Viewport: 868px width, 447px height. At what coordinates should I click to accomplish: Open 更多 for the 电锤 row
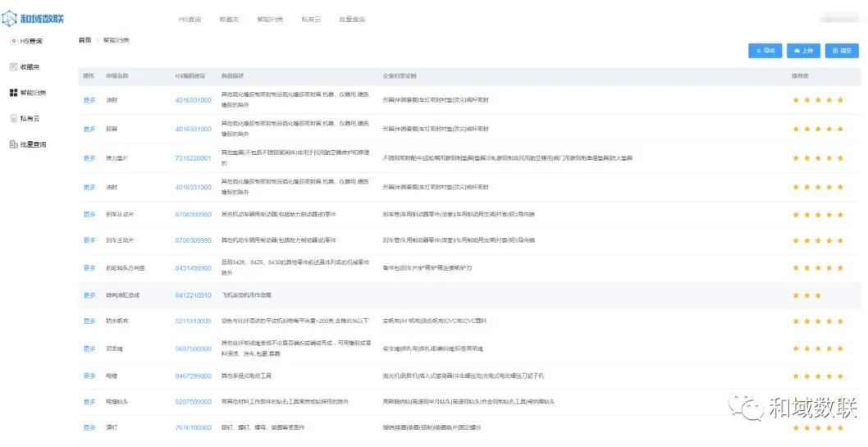pyautogui.click(x=89, y=376)
